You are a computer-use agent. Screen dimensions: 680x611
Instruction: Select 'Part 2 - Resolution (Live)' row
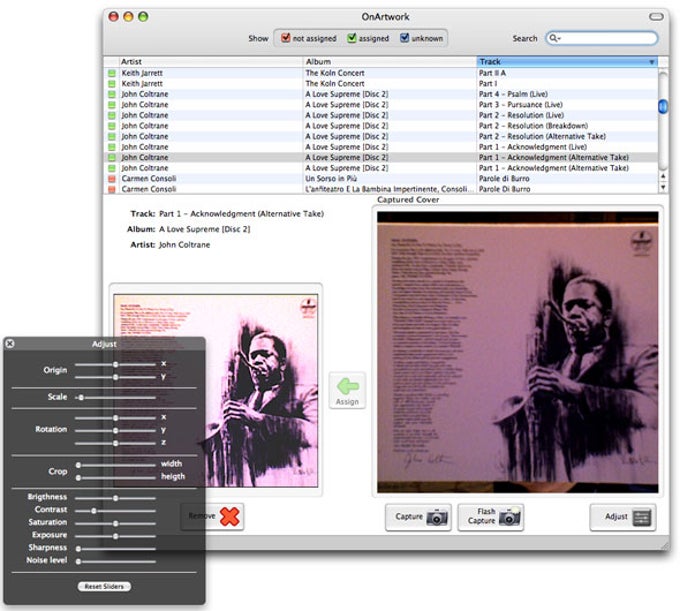coord(381,115)
